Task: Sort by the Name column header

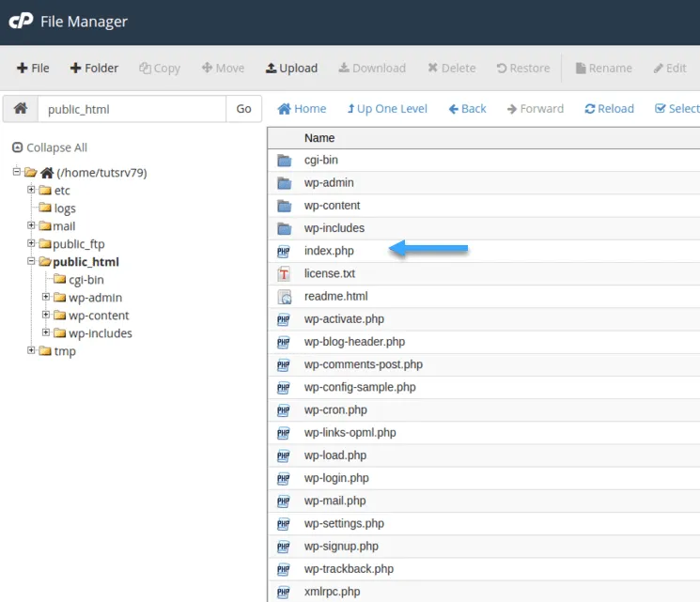Action: click(319, 138)
